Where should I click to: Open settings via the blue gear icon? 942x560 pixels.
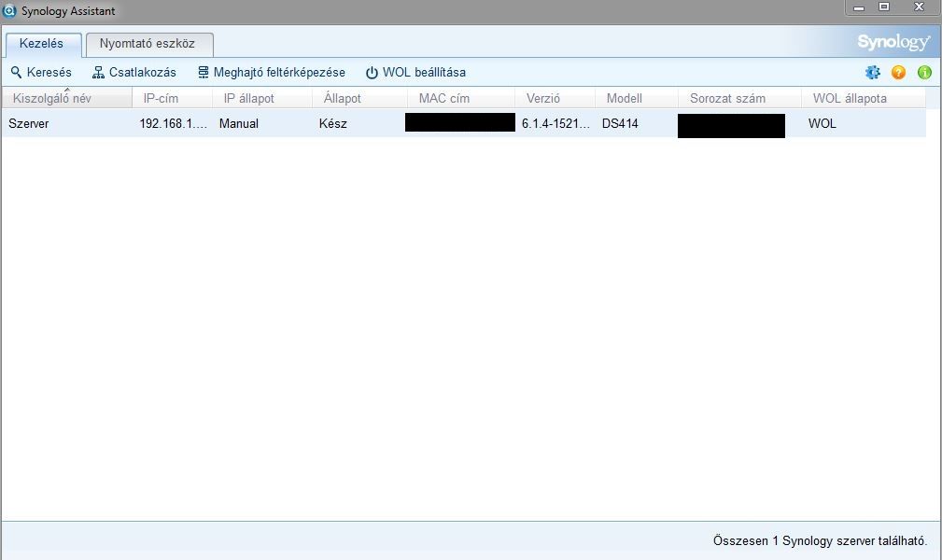pyautogui.click(x=873, y=73)
